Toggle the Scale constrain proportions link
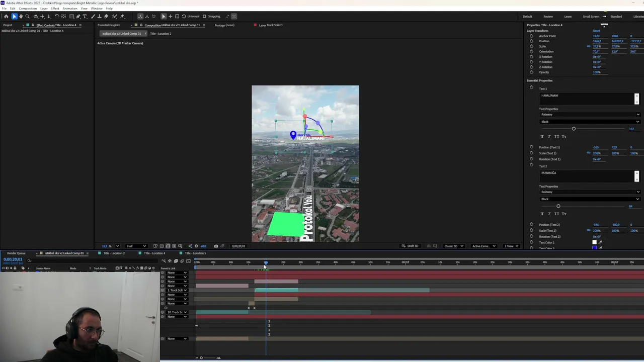The width and height of the screenshot is (644, 362). [x=589, y=46]
